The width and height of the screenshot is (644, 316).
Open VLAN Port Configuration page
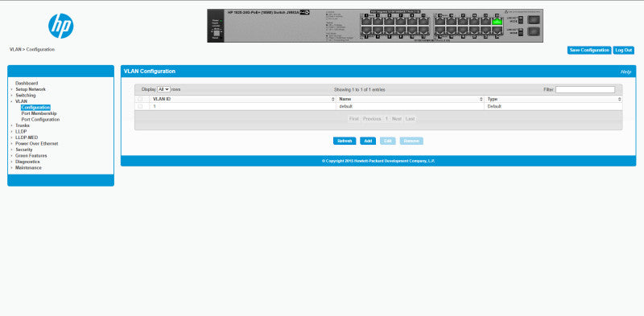point(40,120)
